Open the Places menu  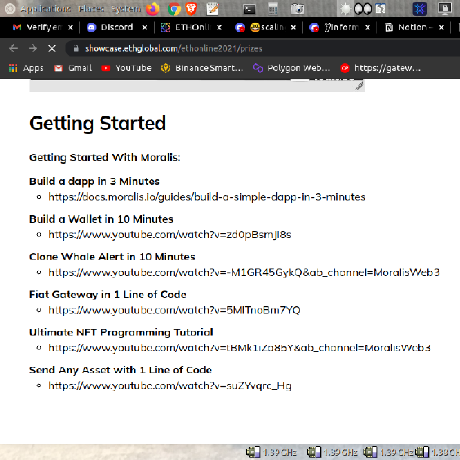point(92,9)
